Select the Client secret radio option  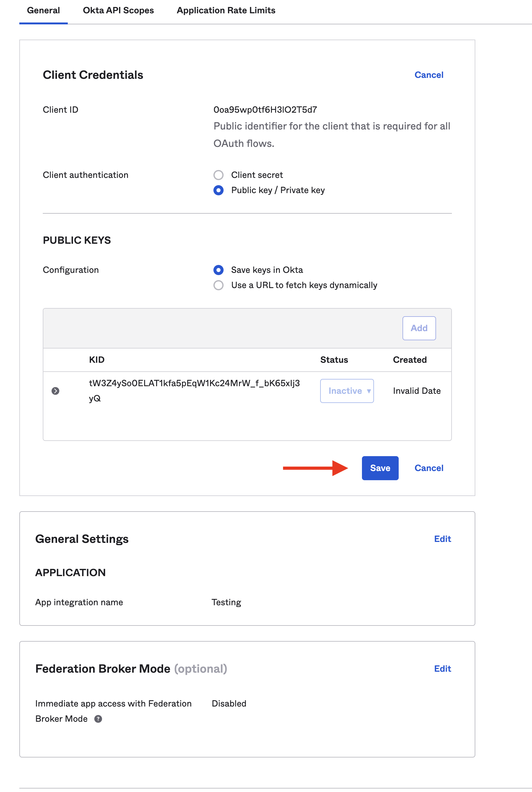pyautogui.click(x=218, y=175)
